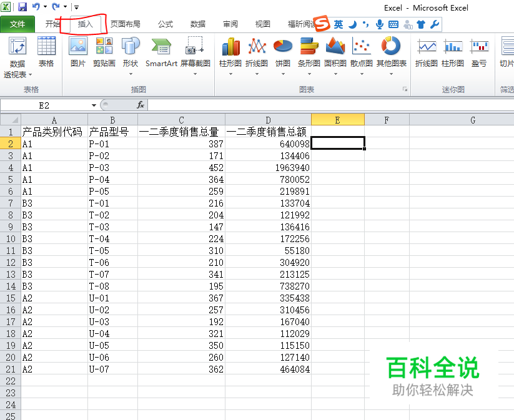Open Customize Quick Access Toolbar dropdown

76,7
